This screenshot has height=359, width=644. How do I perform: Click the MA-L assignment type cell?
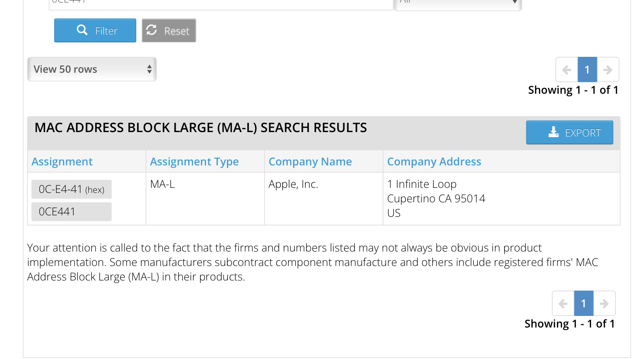[x=163, y=184]
